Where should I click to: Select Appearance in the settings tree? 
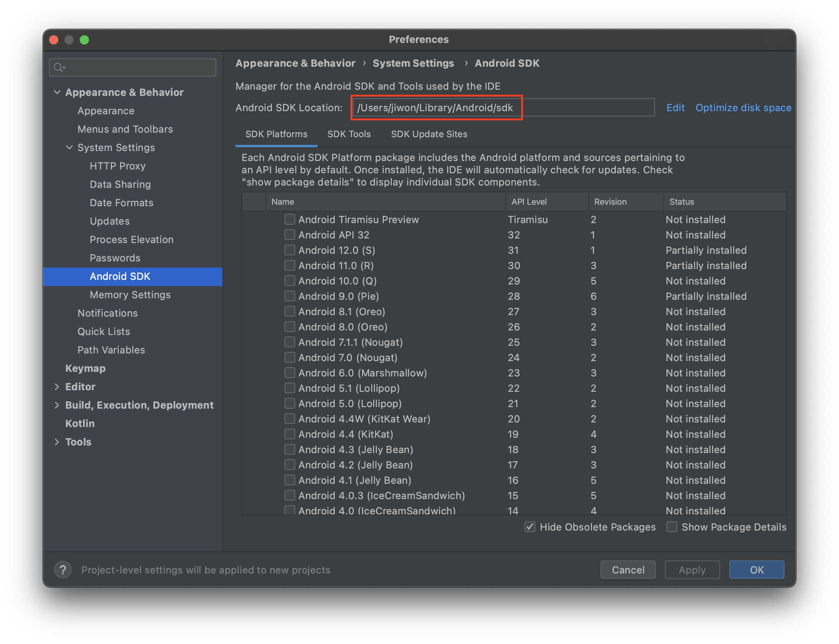coord(106,110)
